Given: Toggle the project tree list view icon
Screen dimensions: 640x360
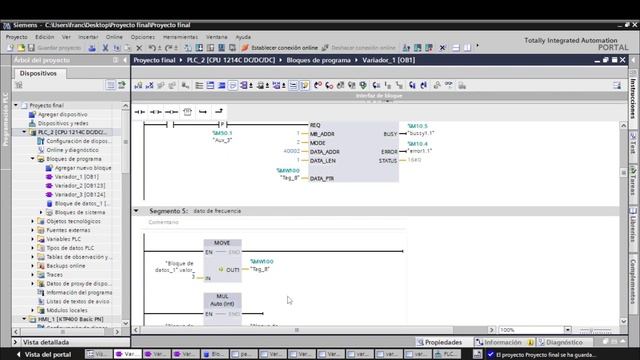Looking at the screenshot, I should (111, 85).
